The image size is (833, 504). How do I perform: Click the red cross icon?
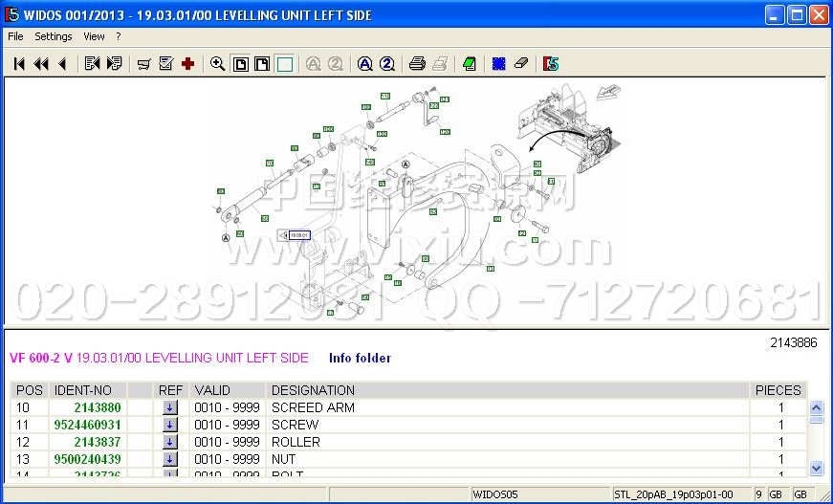(x=187, y=64)
